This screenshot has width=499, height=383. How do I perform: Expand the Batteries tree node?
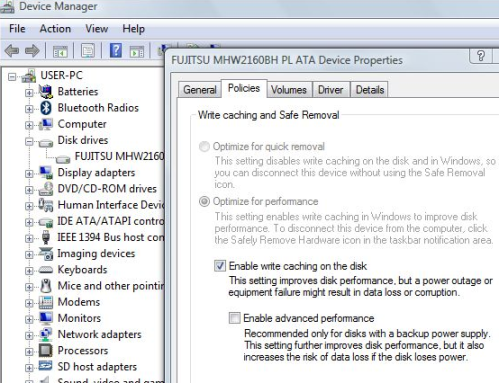pyautogui.click(x=29, y=93)
